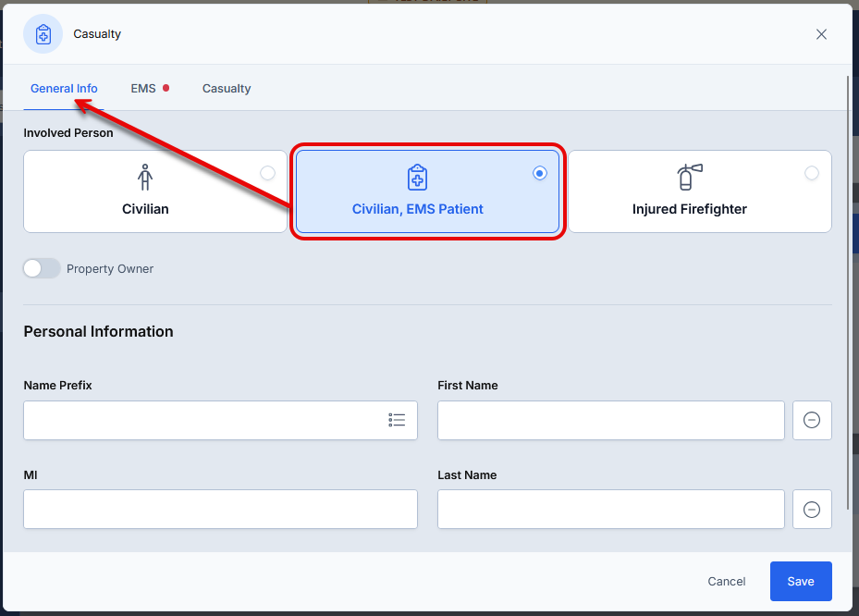The height and width of the screenshot is (616, 859).
Task: Select the Civilian, EMS Patient radio button
Action: pos(540,173)
